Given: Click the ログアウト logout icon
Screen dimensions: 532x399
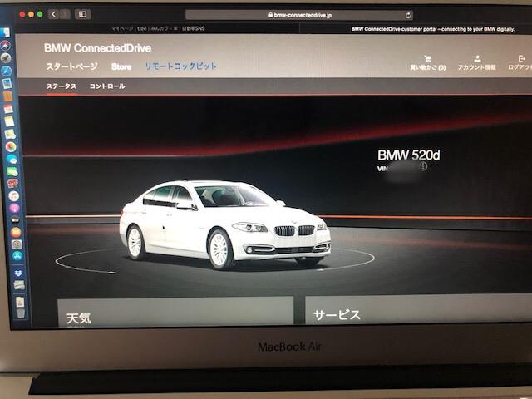Looking at the screenshot, I should click(x=520, y=63).
